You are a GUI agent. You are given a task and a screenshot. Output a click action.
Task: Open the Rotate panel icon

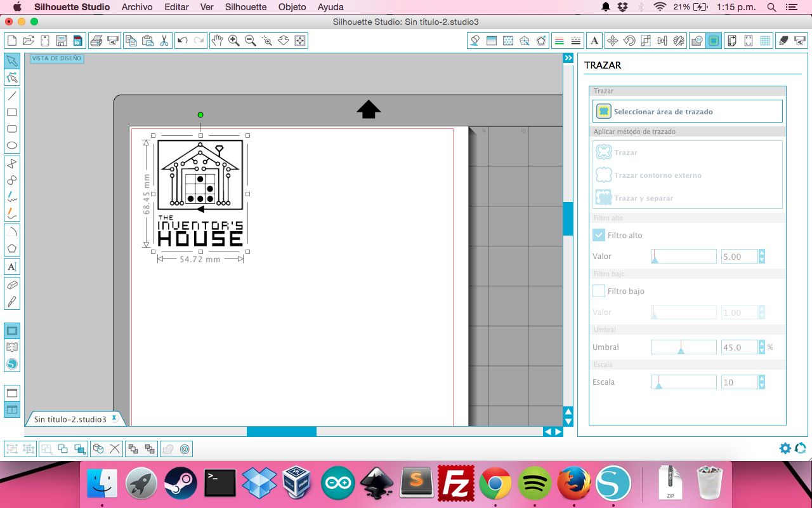629,41
